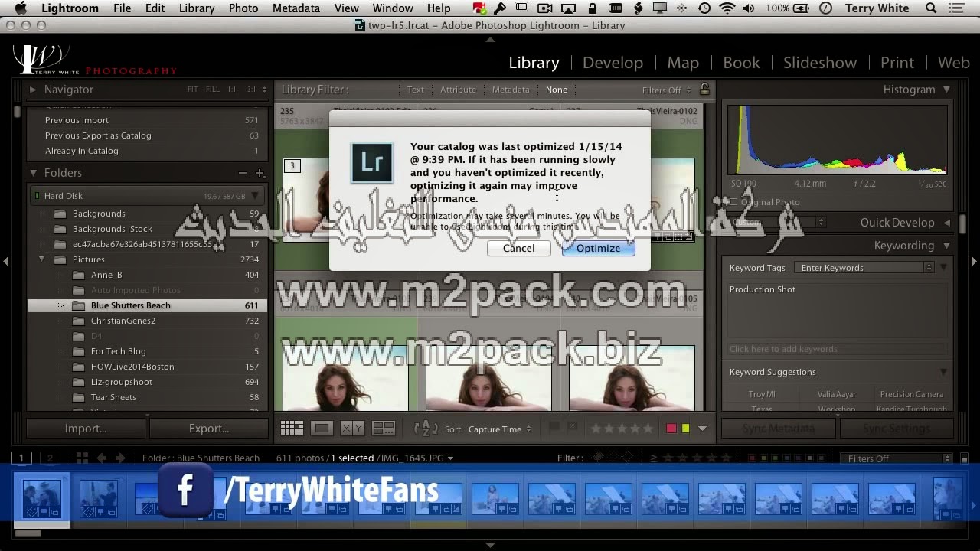Click the Import button
980x551 pixels.
(x=86, y=429)
